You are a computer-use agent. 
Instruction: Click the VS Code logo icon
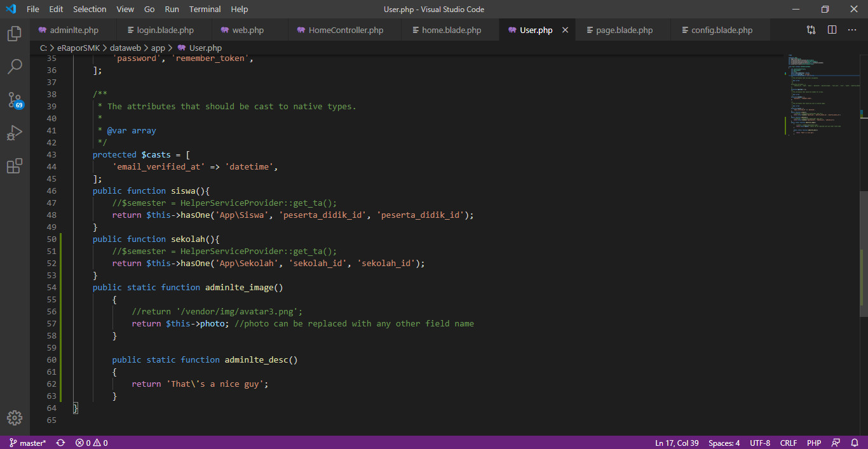pyautogui.click(x=10, y=10)
